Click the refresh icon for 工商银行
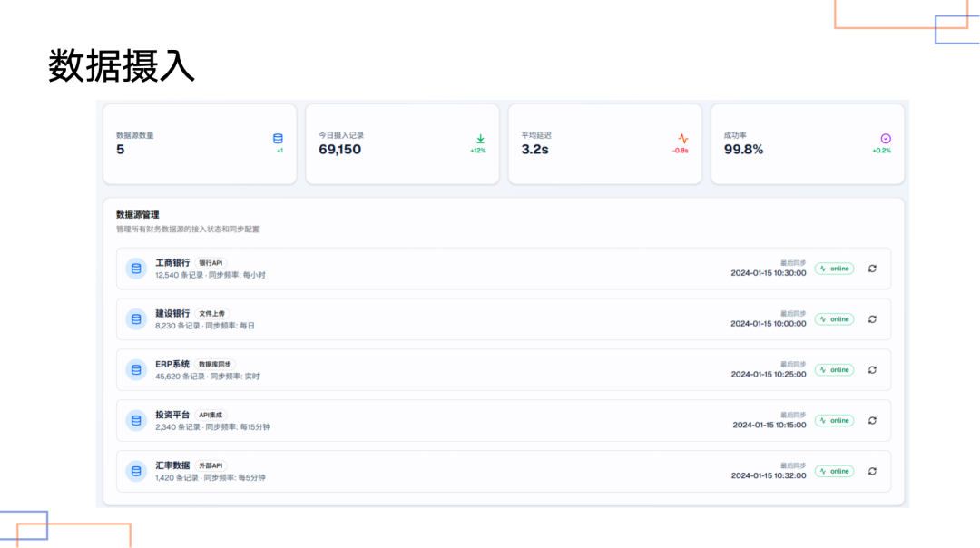 (x=872, y=269)
